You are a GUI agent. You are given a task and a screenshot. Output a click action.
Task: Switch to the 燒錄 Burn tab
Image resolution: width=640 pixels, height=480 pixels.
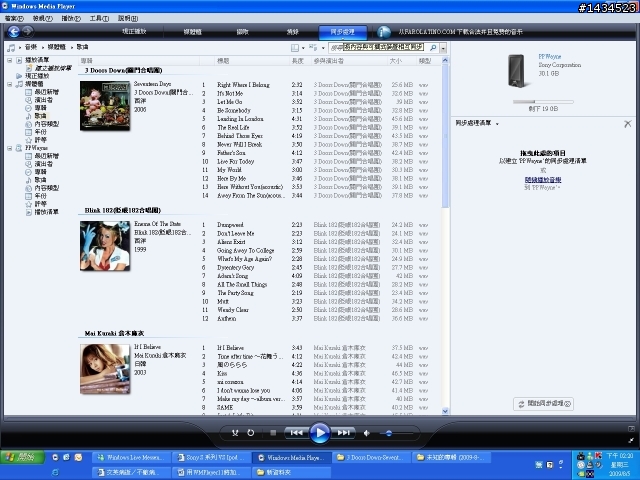tap(293, 31)
